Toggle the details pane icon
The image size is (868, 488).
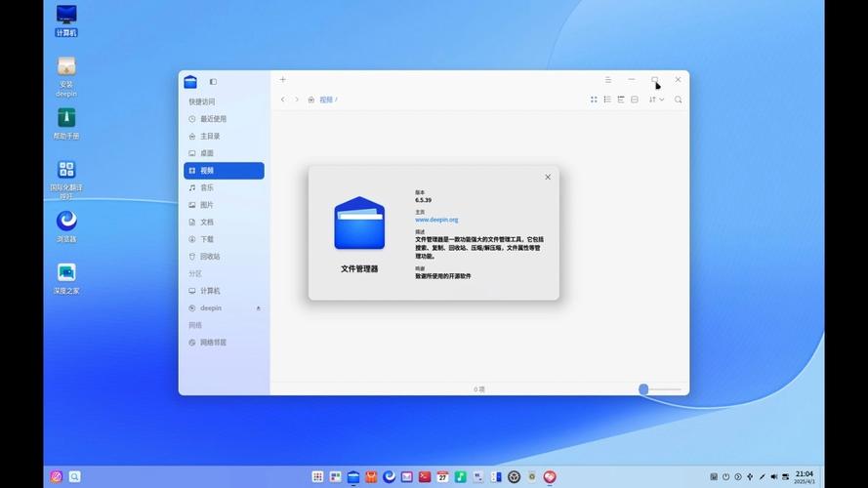(x=635, y=100)
